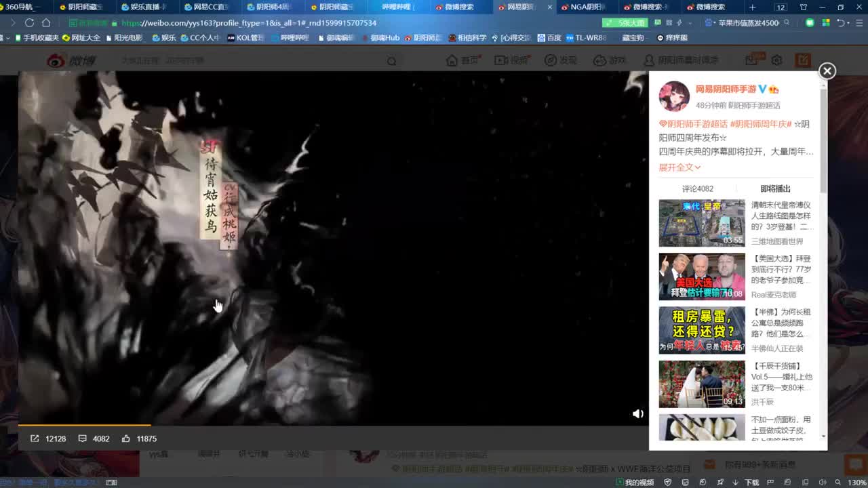Reload the page with the refresh icon
This screenshot has height=488, width=868.
(x=29, y=22)
